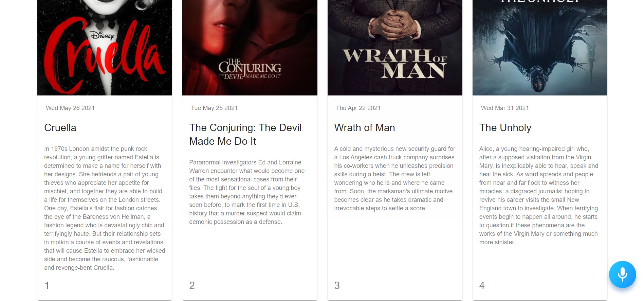Screen dimensions: 644x301
Task: Select the Cruella title
Action: [x=60, y=128]
